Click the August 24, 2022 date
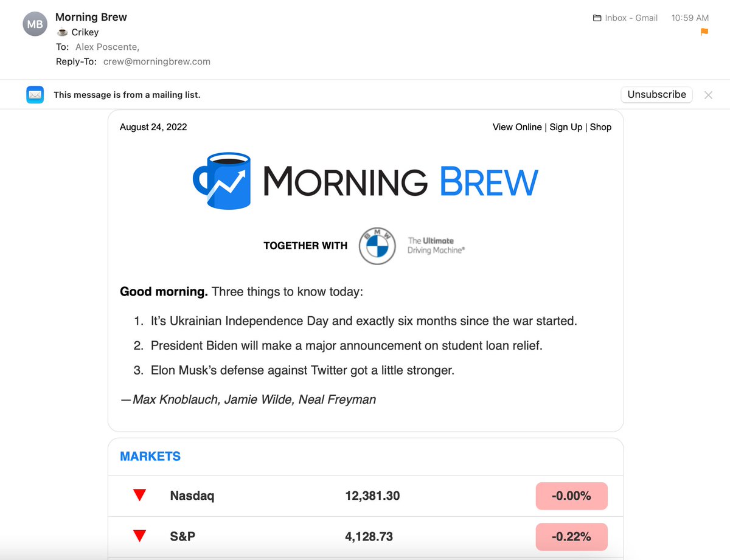The height and width of the screenshot is (560, 730). 153,127
